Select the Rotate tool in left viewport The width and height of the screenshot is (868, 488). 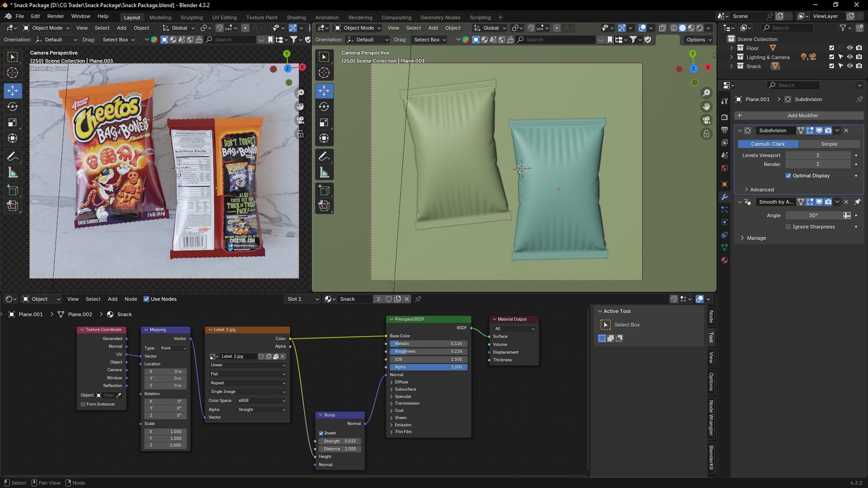click(x=13, y=107)
